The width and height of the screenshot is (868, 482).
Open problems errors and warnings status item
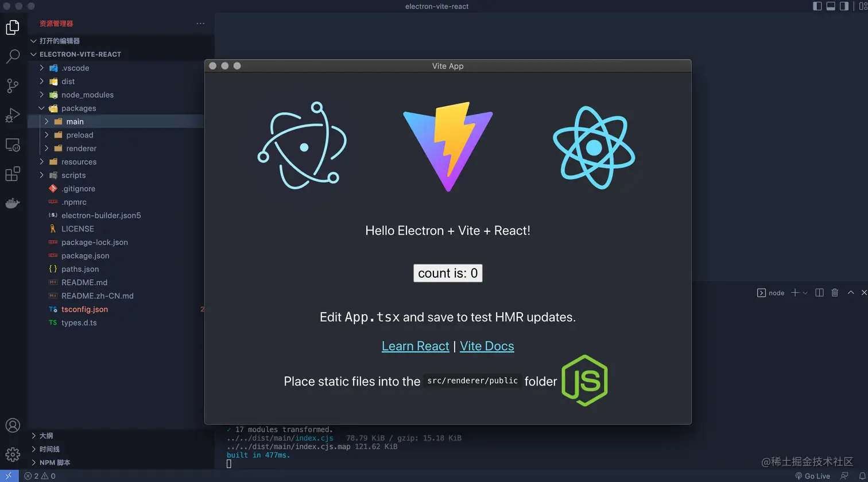[40, 476]
